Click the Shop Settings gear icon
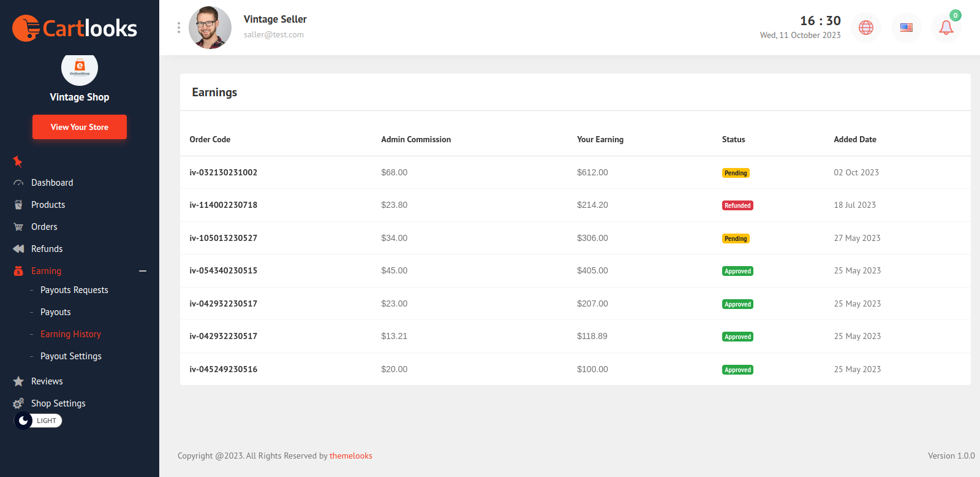 pyautogui.click(x=18, y=403)
